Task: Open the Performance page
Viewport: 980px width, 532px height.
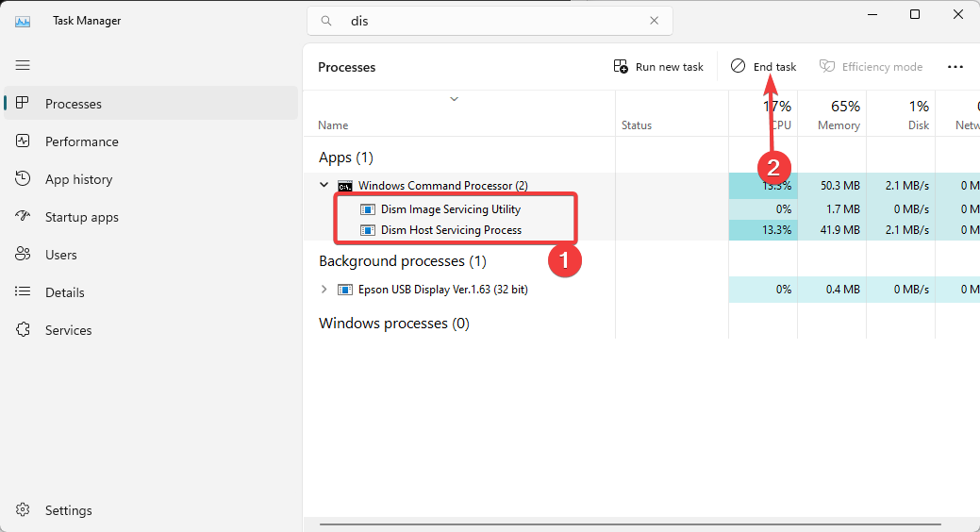Action: point(151,141)
